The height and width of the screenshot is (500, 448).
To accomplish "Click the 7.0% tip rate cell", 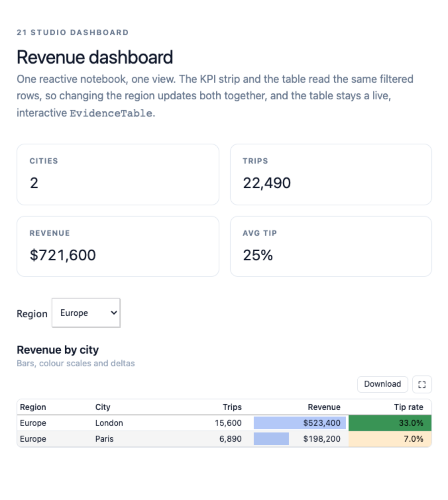I will [390, 439].
